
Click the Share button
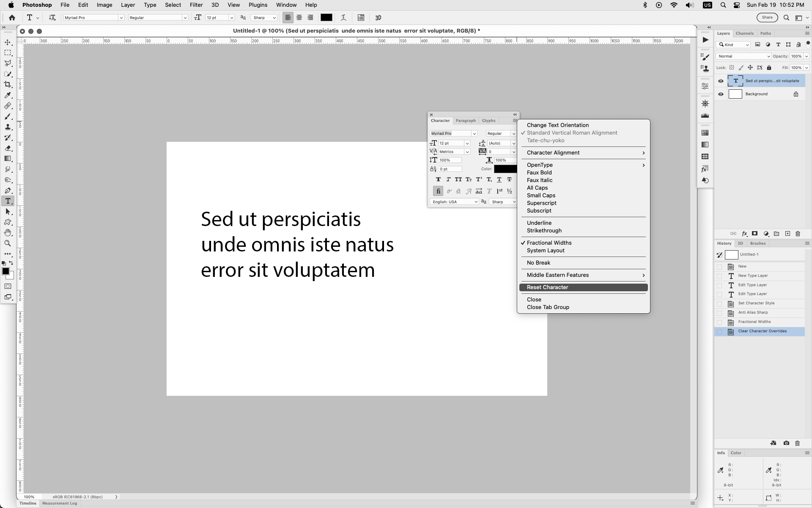(767, 17)
